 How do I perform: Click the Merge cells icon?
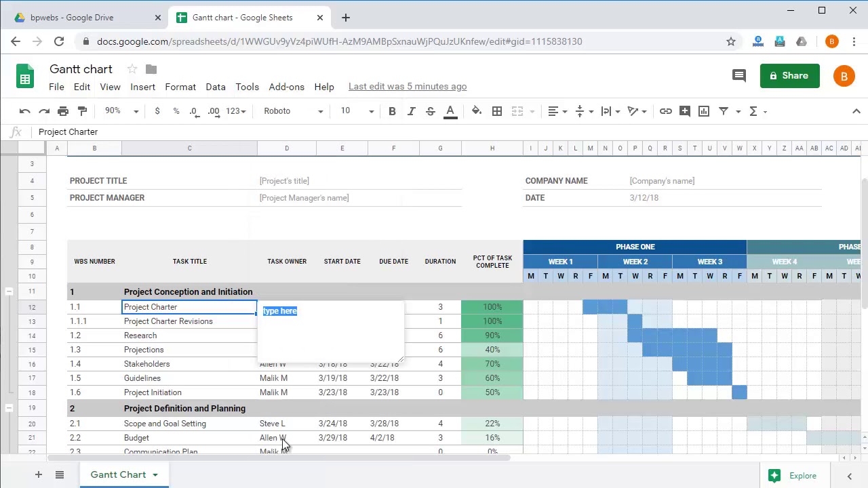click(x=517, y=111)
